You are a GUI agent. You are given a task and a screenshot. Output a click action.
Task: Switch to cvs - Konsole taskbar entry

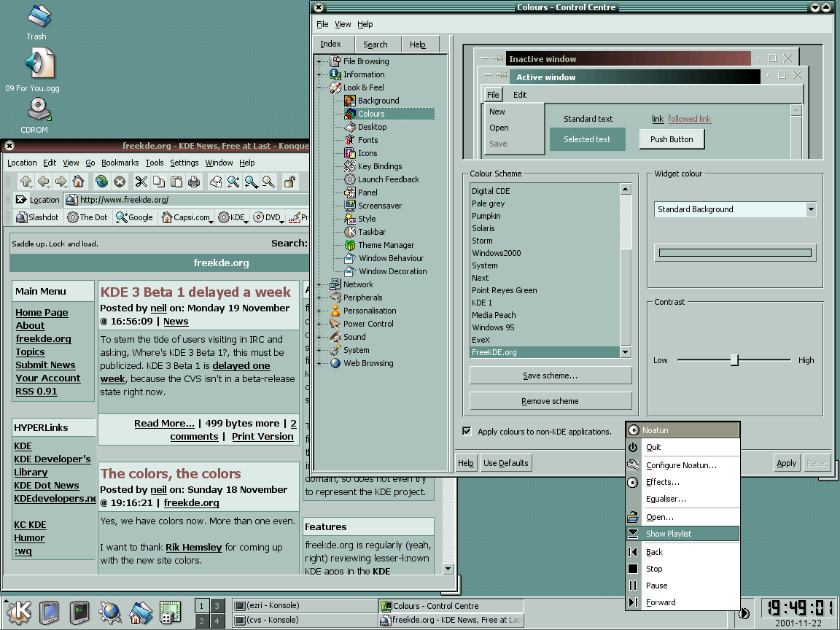click(306, 620)
